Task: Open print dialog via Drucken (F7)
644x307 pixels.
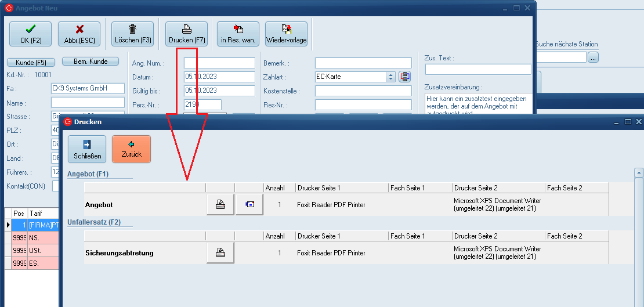Action: tap(186, 34)
